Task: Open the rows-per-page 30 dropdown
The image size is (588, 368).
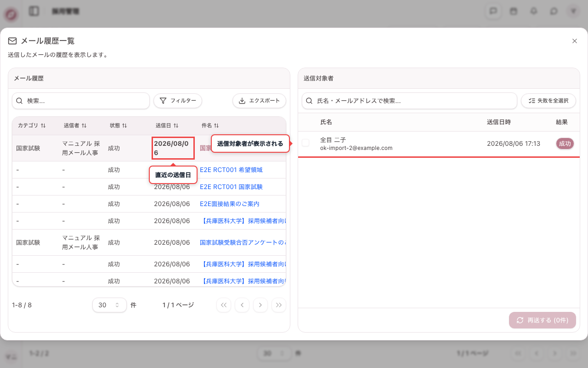Action: 109,305
